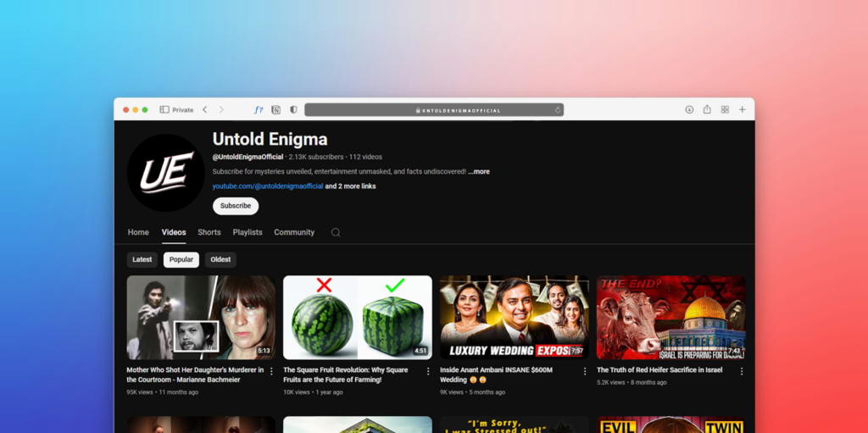This screenshot has height=433, width=868.
Task: Open 'Mother Who Shot Her Daughter's Murderer' title
Action: (196, 375)
